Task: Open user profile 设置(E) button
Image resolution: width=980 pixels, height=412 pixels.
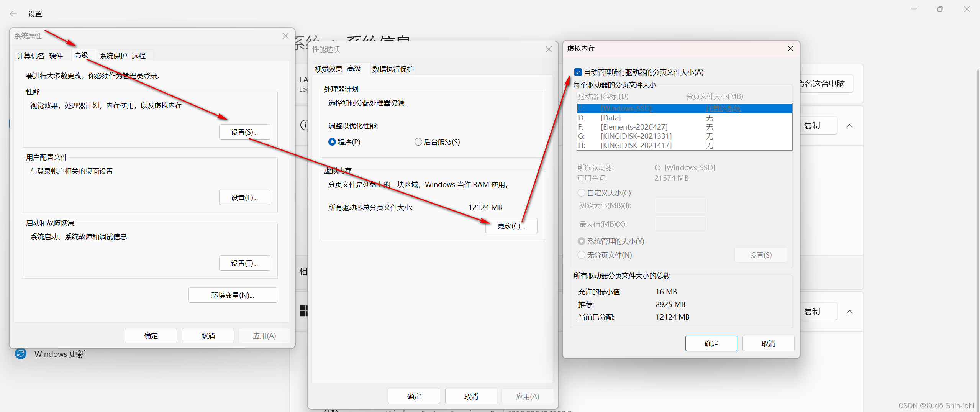Action: pos(244,197)
